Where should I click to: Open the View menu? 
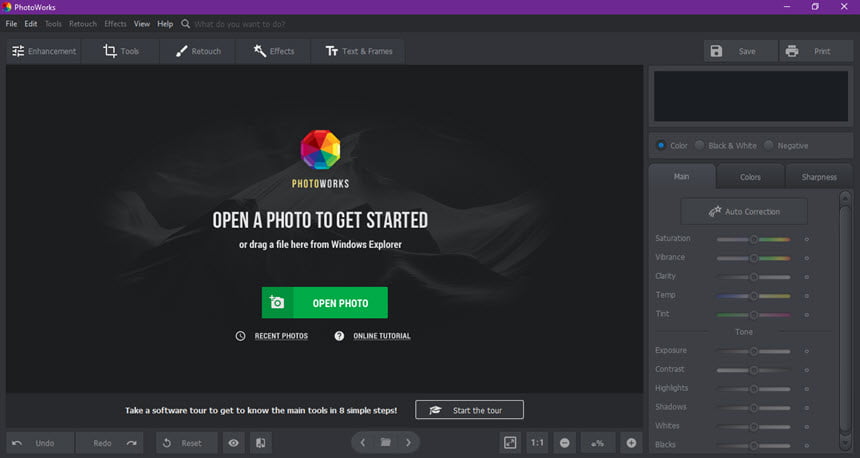point(142,24)
